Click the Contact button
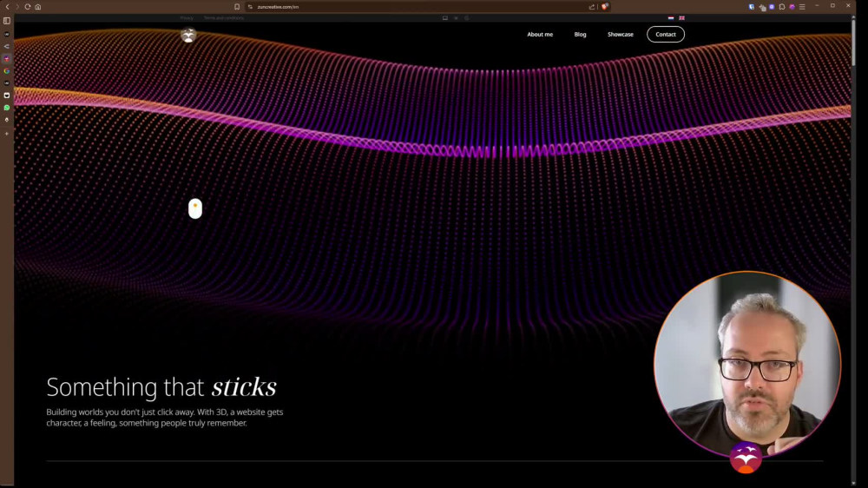Image resolution: width=868 pixels, height=488 pixels. (x=666, y=35)
